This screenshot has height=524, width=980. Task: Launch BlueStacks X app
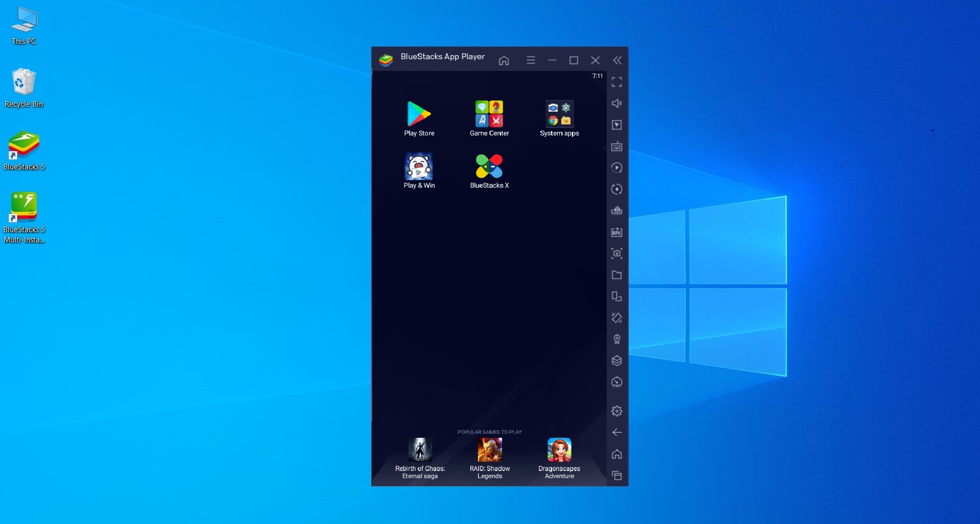(489, 171)
